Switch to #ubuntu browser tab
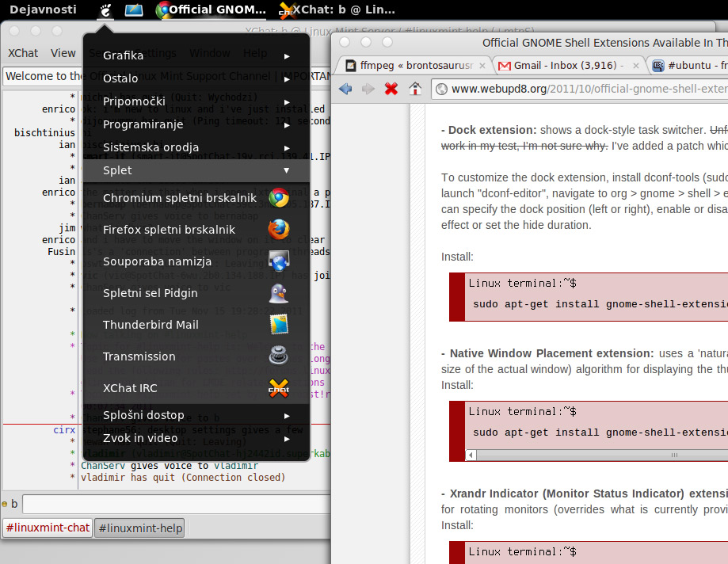728x564 pixels. (689, 66)
